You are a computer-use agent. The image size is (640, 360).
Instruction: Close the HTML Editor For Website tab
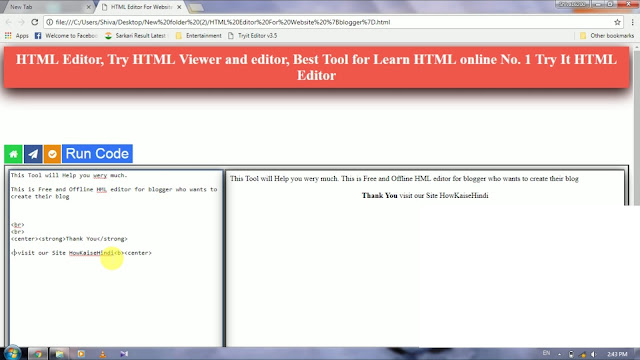179,7
